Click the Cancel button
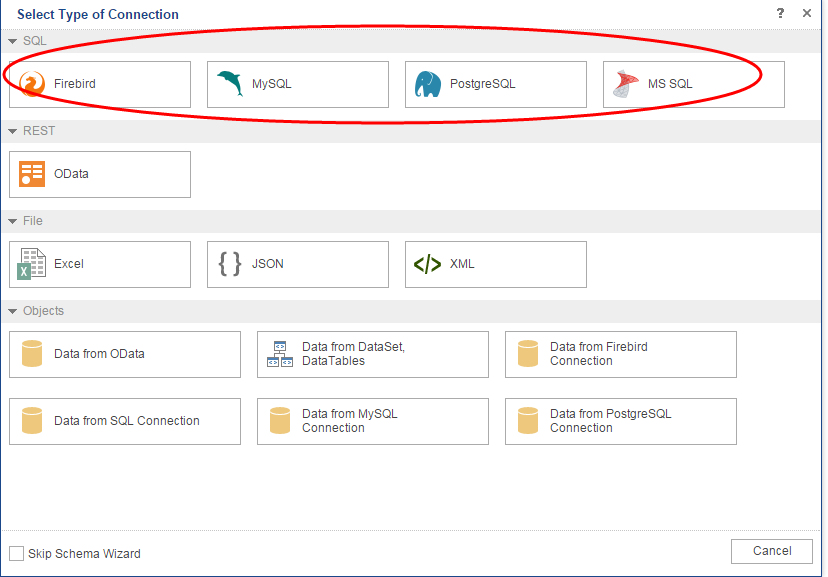This screenshot has height=577, width=828. 771,551
